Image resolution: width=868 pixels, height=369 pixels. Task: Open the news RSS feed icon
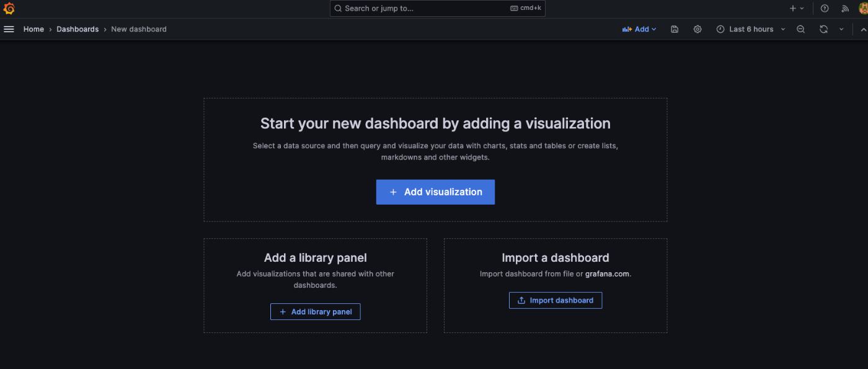(844, 9)
